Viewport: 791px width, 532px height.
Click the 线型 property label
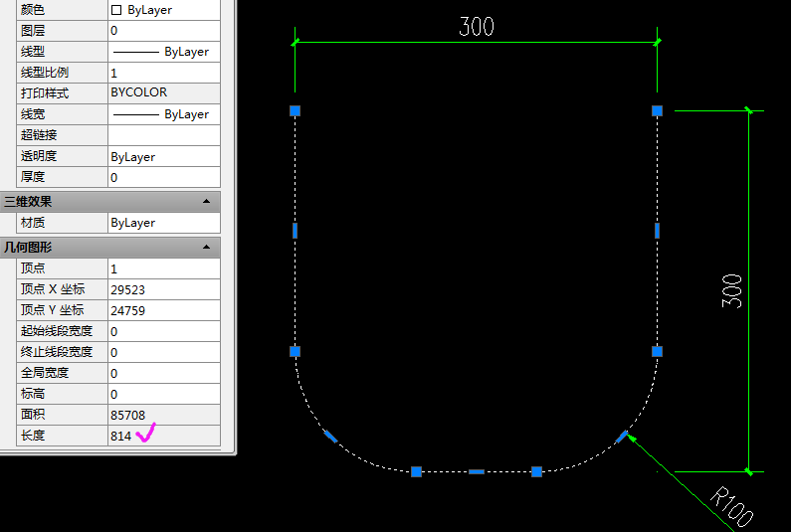pos(33,52)
